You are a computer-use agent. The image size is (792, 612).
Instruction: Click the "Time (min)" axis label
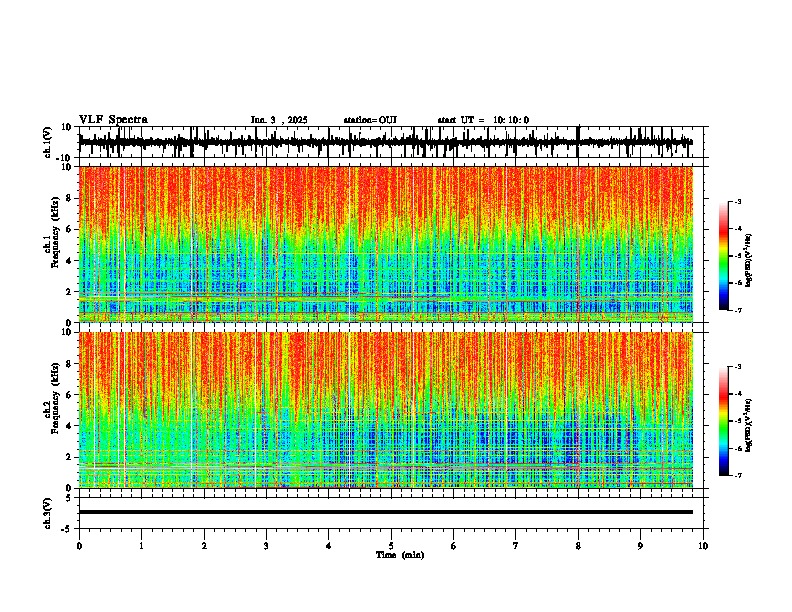point(400,555)
